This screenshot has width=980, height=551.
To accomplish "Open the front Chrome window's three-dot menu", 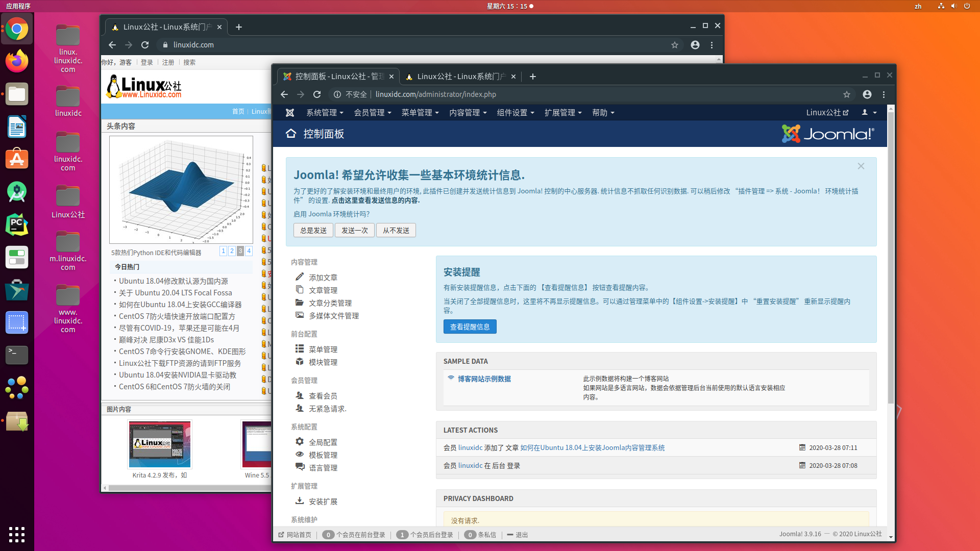I will (884, 94).
